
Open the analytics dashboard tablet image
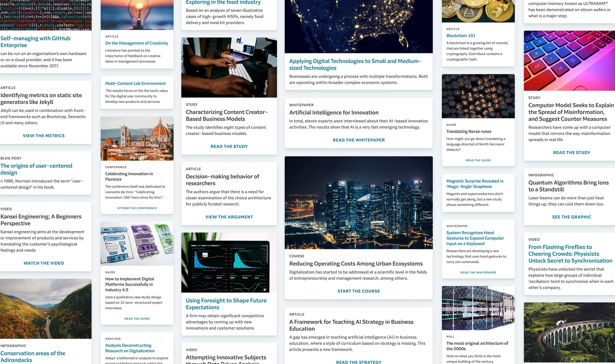pyautogui.click(x=229, y=262)
